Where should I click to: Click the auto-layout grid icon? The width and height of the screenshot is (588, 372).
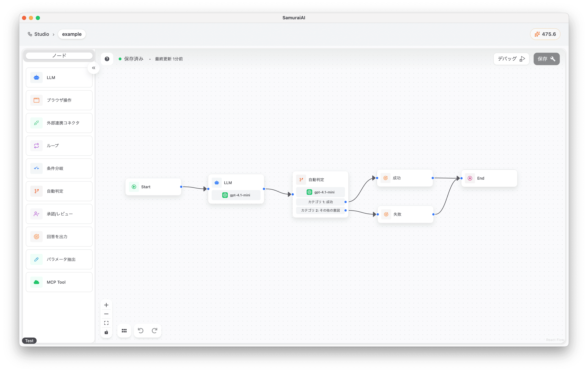click(x=124, y=331)
